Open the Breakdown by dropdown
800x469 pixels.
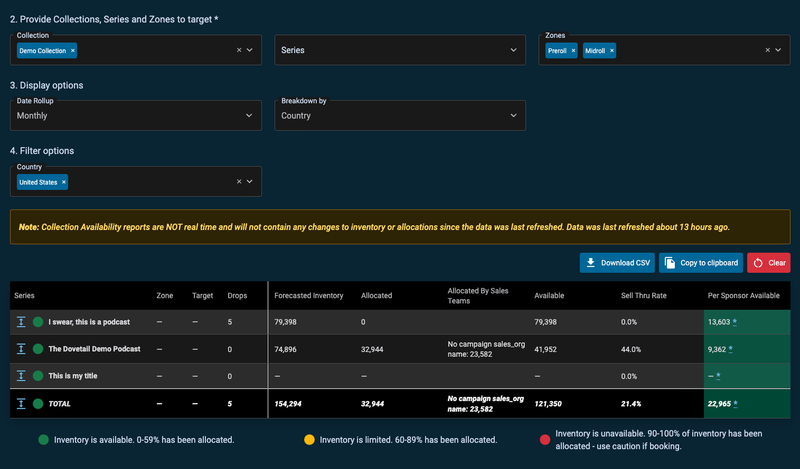tap(400, 115)
